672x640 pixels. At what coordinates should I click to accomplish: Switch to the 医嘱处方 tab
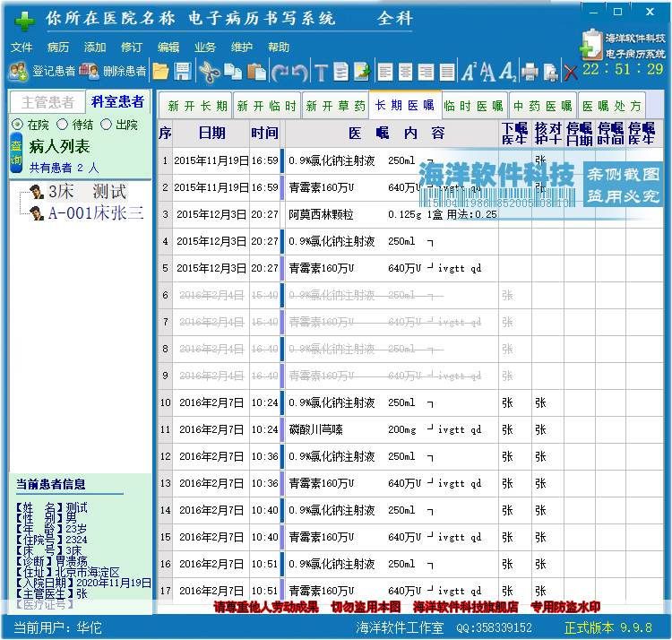coord(612,106)
